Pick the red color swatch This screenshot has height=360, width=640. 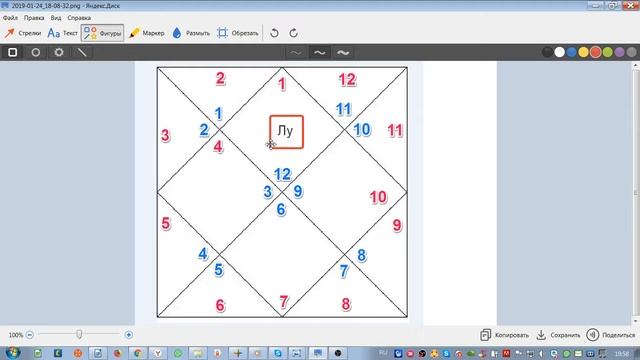pos(596,52)
